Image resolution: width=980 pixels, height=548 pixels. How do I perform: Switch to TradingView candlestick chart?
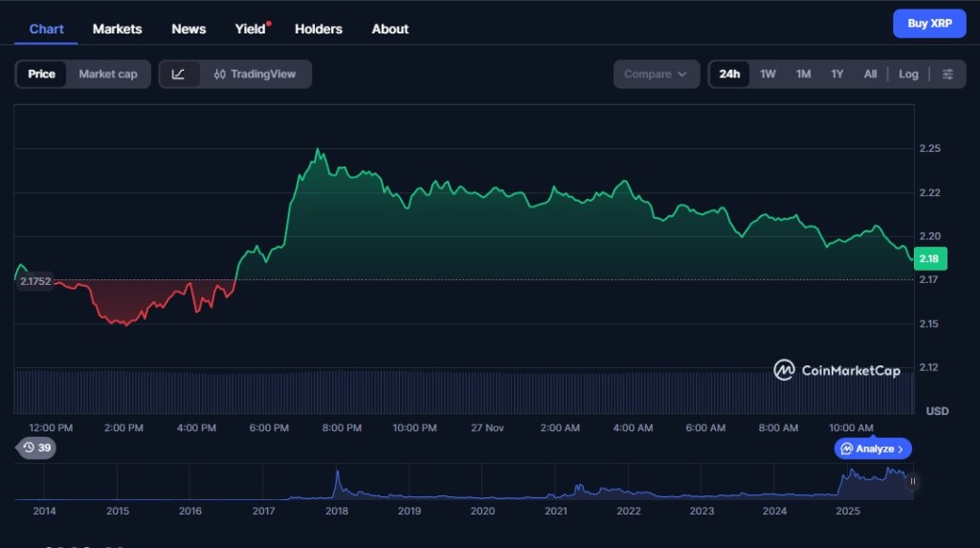pos(256,75)
